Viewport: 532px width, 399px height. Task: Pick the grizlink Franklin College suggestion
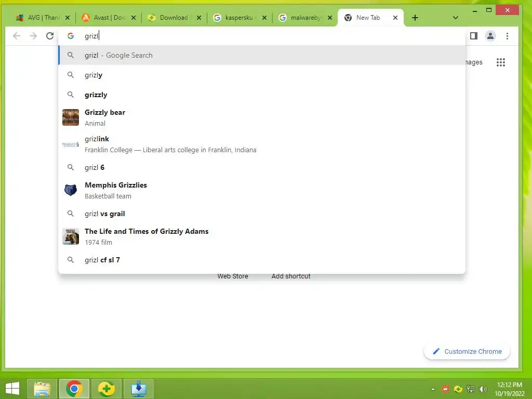pos(262,144)
